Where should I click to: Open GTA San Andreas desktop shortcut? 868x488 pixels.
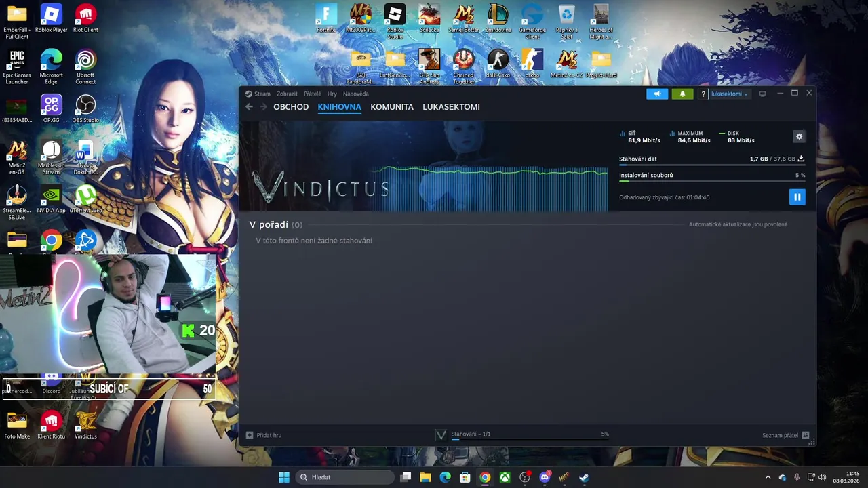[429, 66]
